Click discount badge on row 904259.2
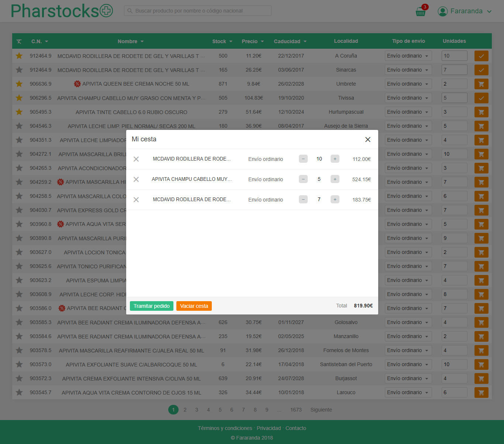The width and height of the screenshot is (504, 444). point(61,182)
